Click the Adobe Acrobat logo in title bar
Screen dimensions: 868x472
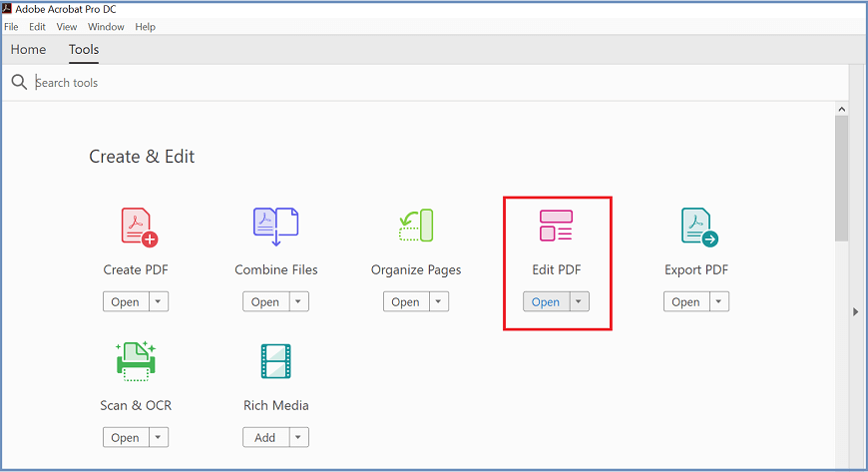[x=7, y=8]
